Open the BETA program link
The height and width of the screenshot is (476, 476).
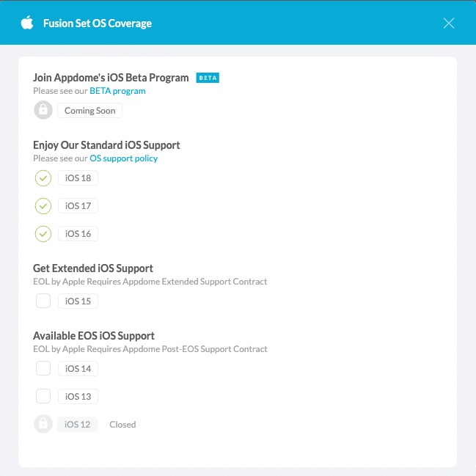117,91
